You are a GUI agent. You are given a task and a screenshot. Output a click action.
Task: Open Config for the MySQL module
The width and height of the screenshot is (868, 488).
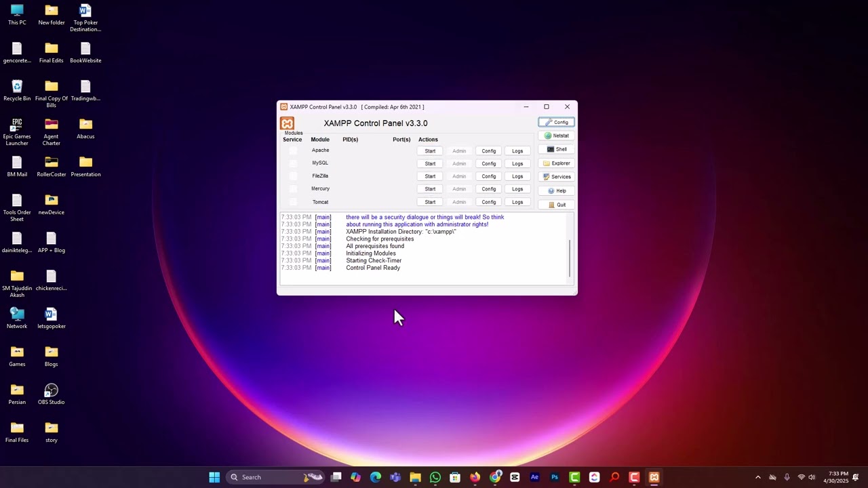[x=489, y=163]
